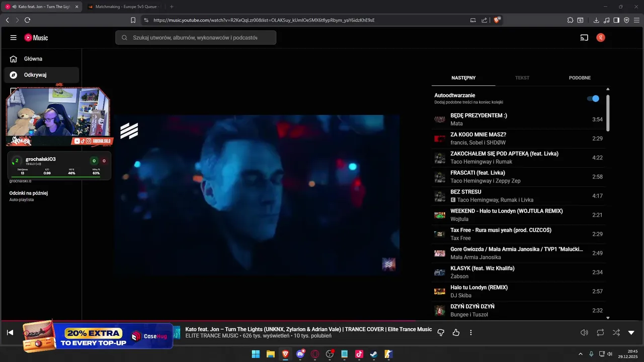Screen dimensions: 644x362
Task: Open the downloads icon in the browser toolbar
Action: (x=596, y=20)
